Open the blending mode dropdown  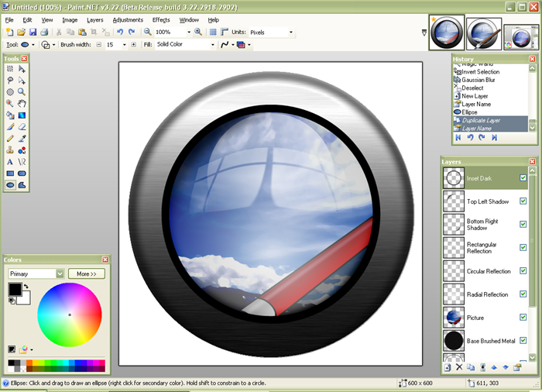pos(249,45)
